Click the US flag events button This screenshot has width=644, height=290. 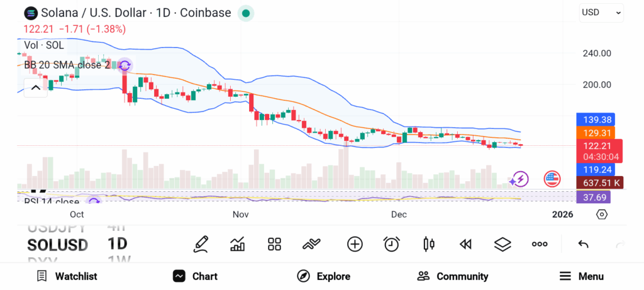[x=552, y=179]
